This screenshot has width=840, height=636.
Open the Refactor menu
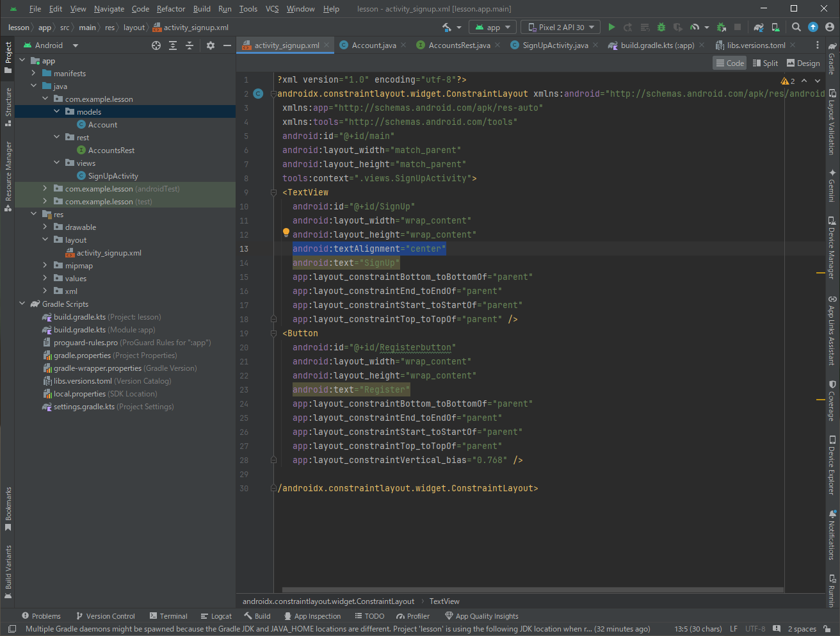tap(171, 9)
